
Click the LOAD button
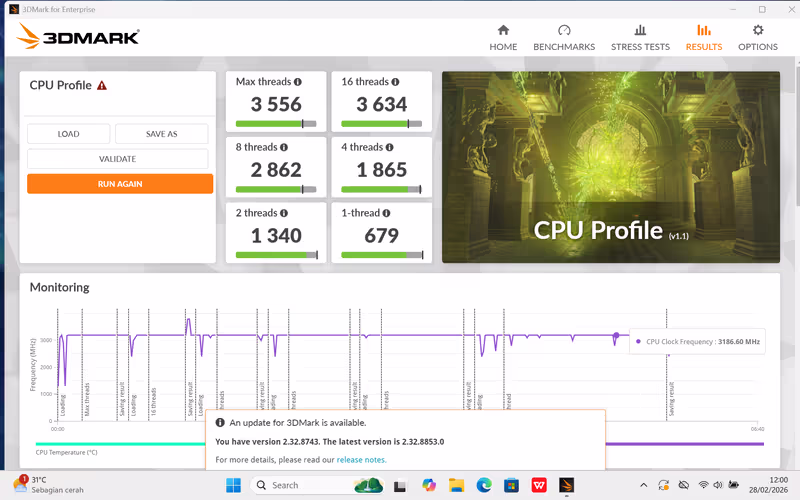(68, 134)
